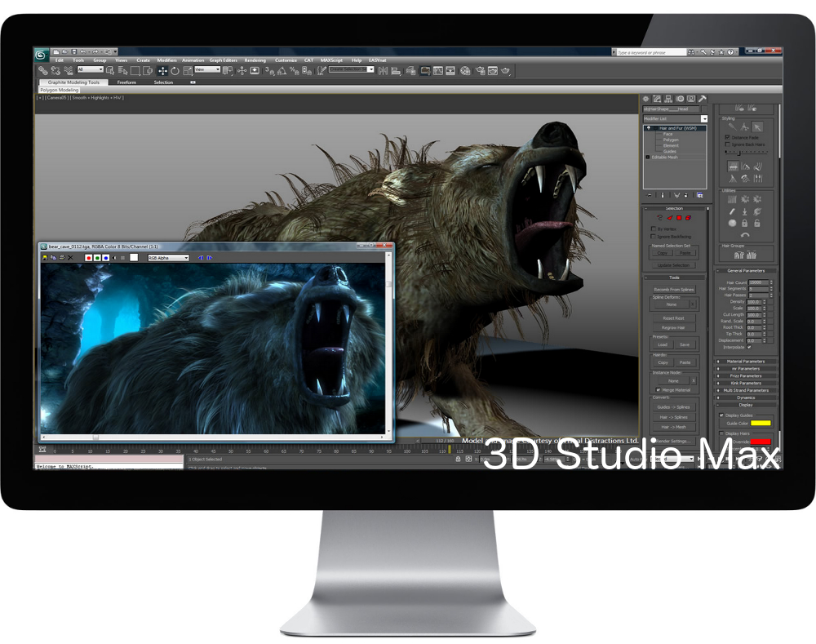816x644 pixels.
Task: Open the Utilities hammer panel tab
Action: pos(703,99)
